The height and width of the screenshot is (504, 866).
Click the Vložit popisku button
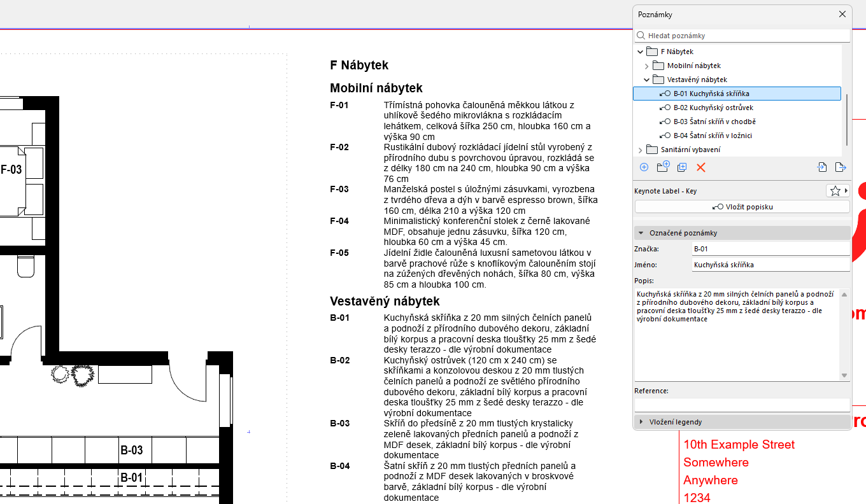pos(742,207)
